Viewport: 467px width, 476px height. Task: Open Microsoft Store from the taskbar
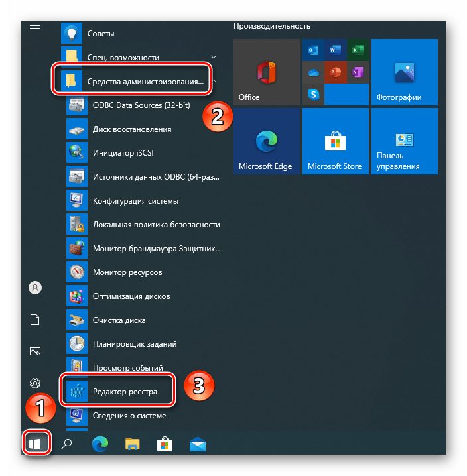coord(165,444)
